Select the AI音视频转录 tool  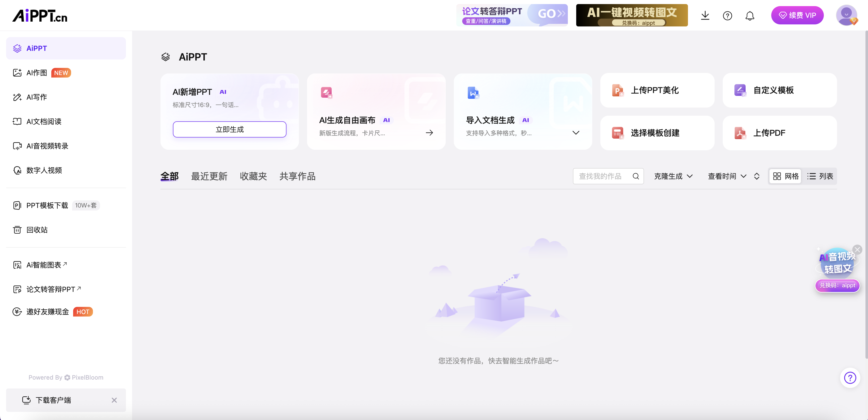click(47, 146)
